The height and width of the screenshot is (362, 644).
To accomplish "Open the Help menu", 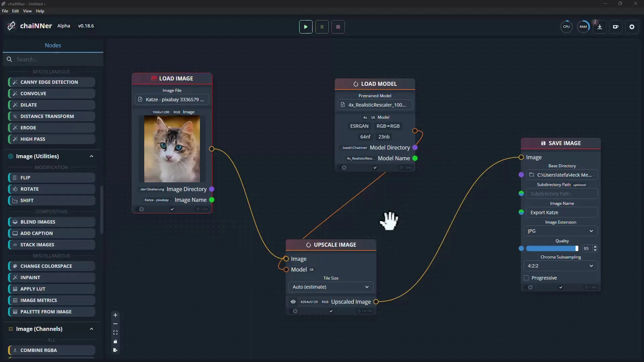I will click(x=39, y=11).
